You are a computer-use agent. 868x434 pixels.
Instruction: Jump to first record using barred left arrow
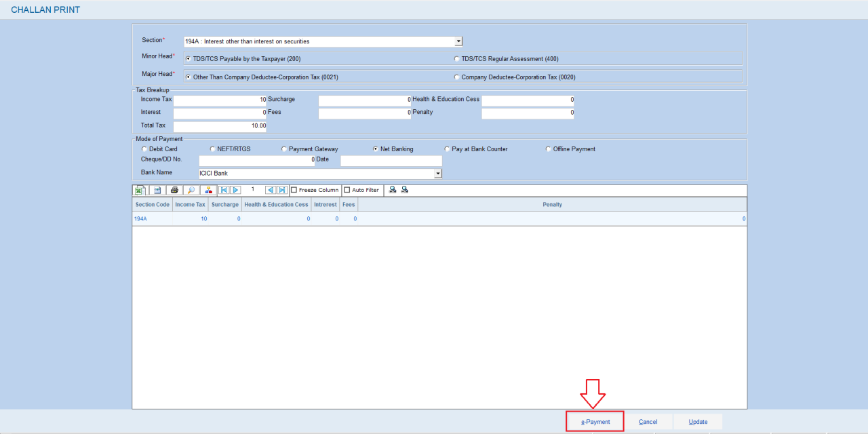[x=224, y=191]
